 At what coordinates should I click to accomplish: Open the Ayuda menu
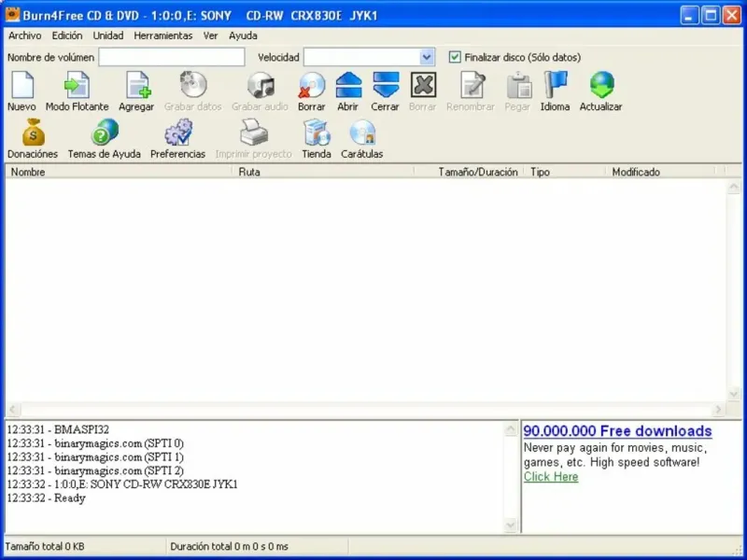click(x=243, y=35)
